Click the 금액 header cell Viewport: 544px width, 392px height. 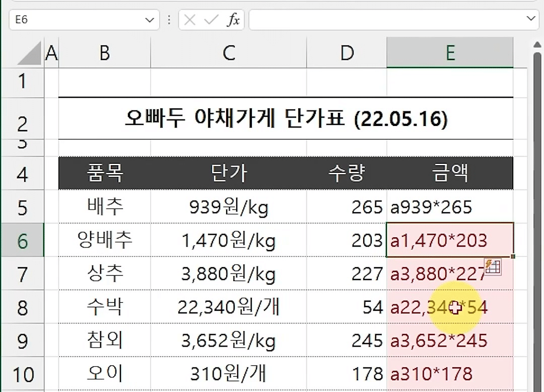coord(450,173)
